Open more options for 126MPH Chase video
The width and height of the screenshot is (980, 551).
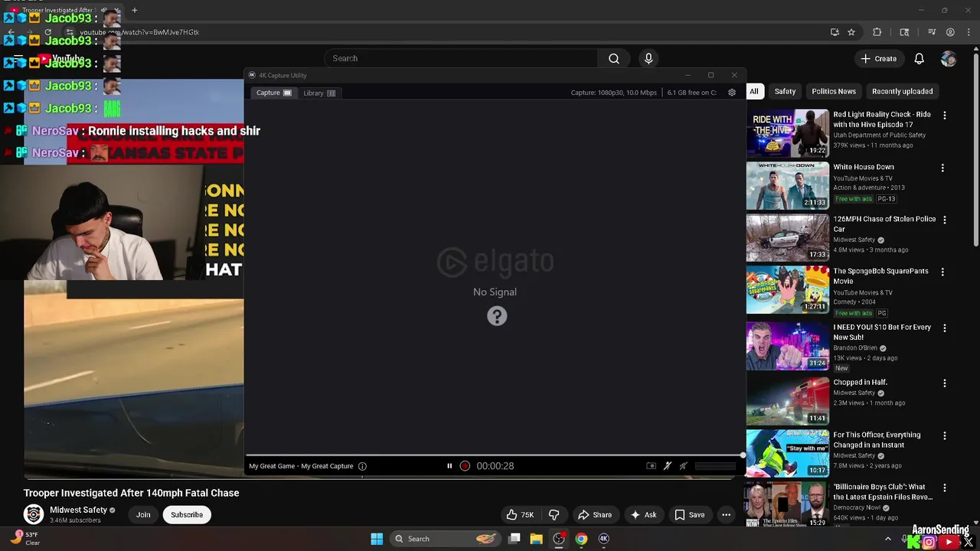point(944,220)
